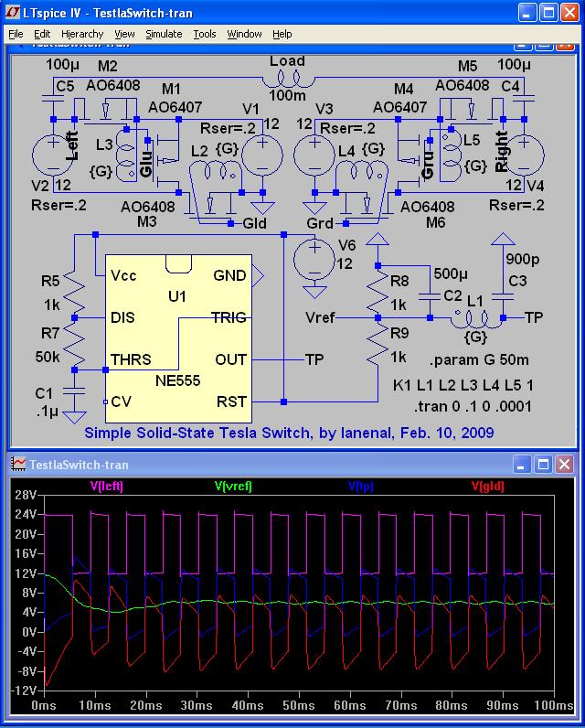Select the C2 500µ capacitor symbol

[430, 296]
